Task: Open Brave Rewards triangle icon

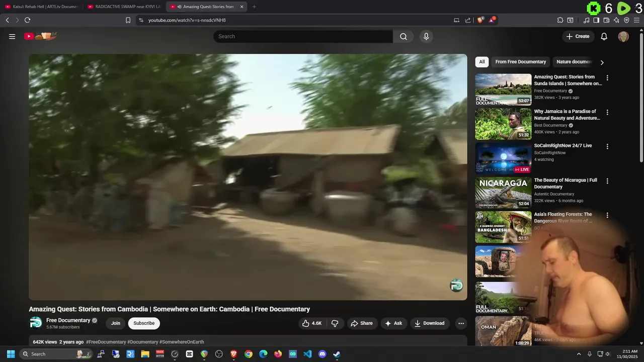Action: (492, 20)
